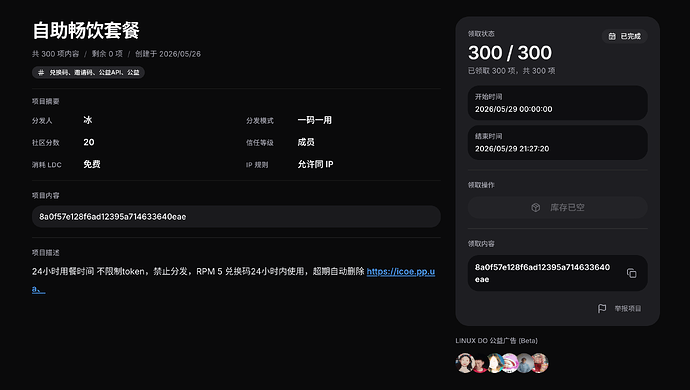Click the 社区分数 value 20
Image resolution: width=690 pixels, height=390 pixels.
pos(88,142)
